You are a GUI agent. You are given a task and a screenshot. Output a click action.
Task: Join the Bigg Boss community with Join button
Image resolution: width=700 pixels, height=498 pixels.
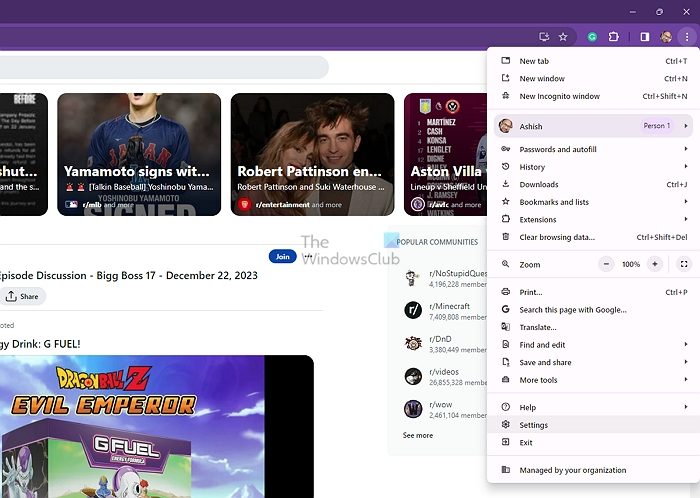283,256
